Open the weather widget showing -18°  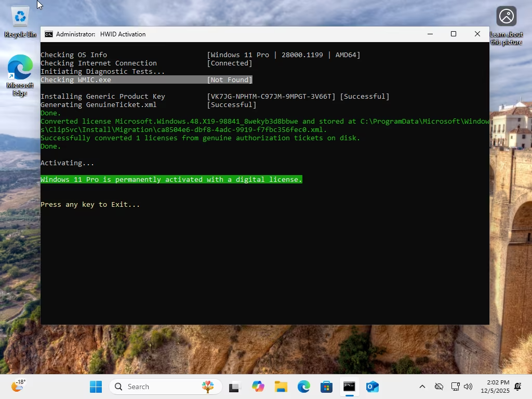(18, 386)
